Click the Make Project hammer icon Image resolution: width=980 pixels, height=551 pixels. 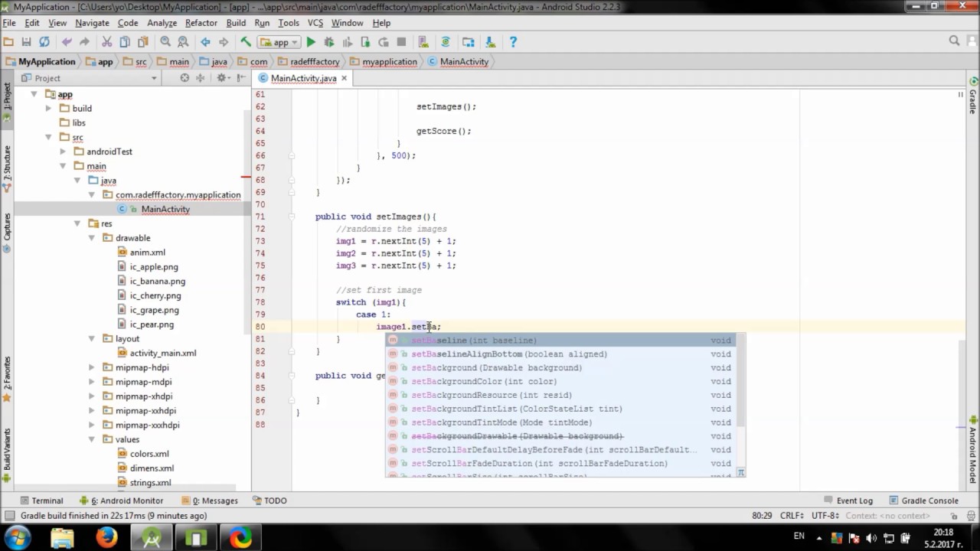tap(246, 42)
